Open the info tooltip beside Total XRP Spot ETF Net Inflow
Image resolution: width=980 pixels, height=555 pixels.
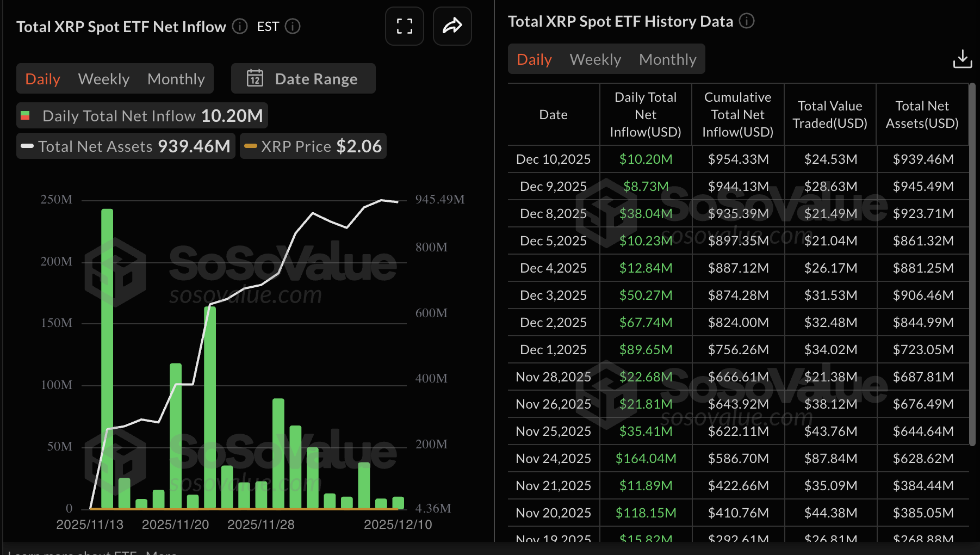(239, 26)
